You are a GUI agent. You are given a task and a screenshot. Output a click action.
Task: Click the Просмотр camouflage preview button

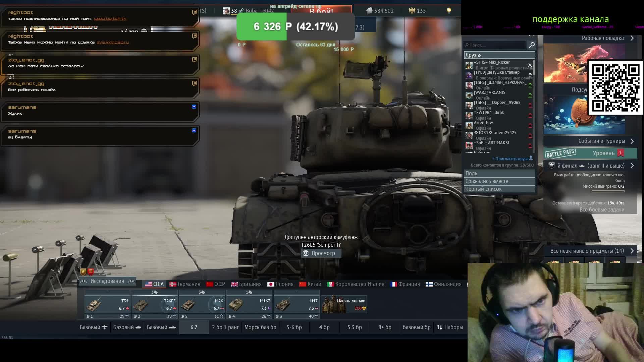click(x=321, y=253)
